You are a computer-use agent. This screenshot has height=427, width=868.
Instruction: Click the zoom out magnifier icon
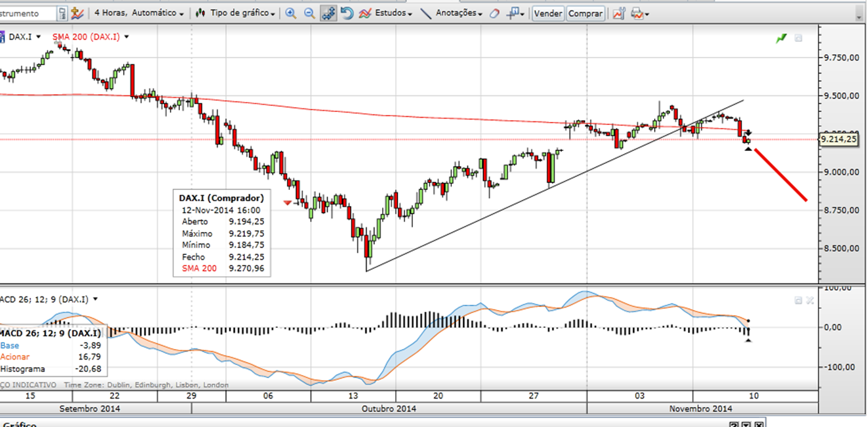[309, 13]
